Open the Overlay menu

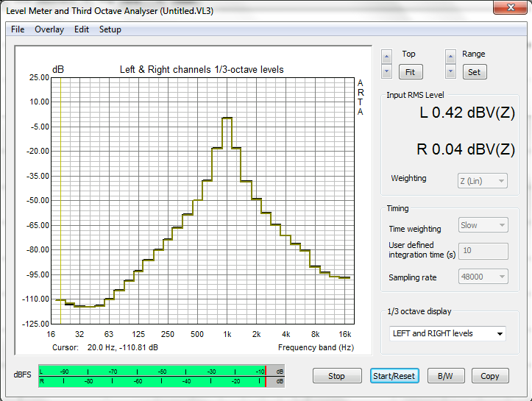(x=49, y=29)
